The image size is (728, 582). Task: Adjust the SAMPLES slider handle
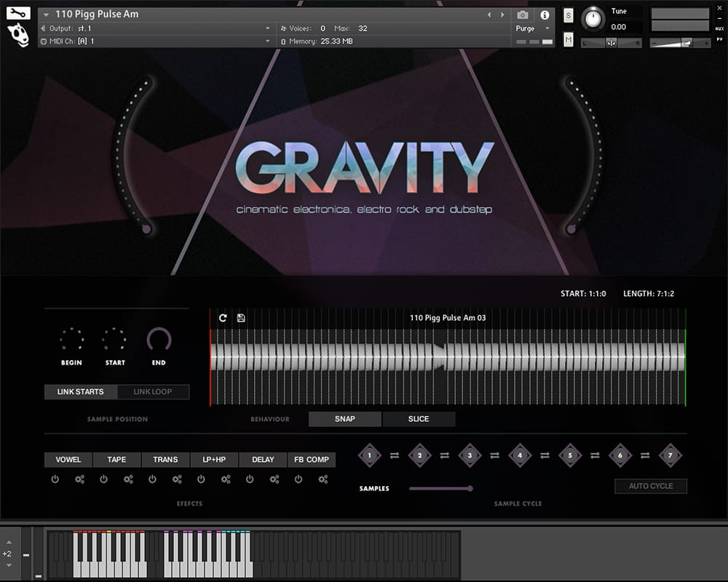point(470,488)
